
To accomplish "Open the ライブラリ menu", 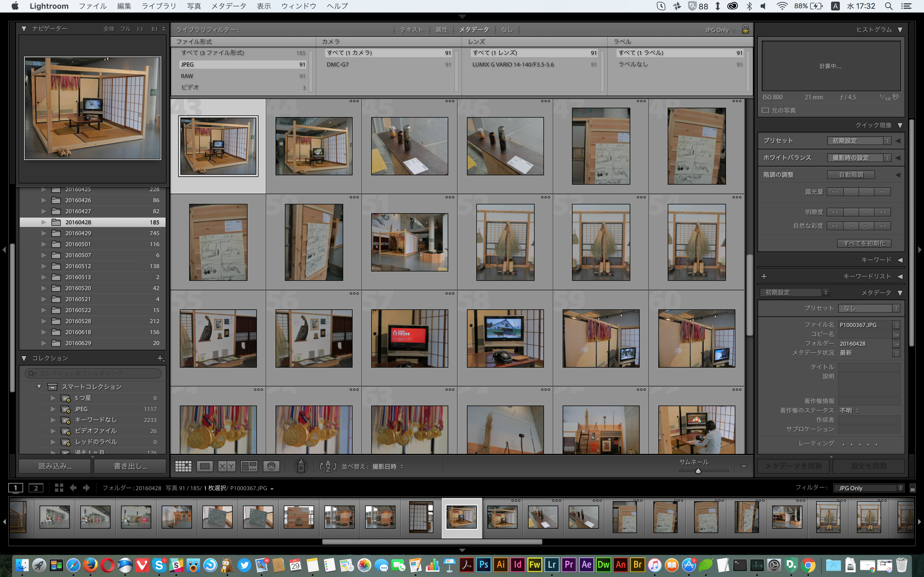I will click(x=159, y=6).
